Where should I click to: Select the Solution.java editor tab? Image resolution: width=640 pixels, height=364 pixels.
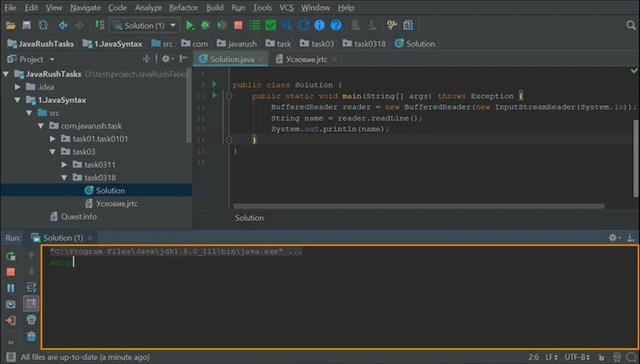click(x=232, y=59)
